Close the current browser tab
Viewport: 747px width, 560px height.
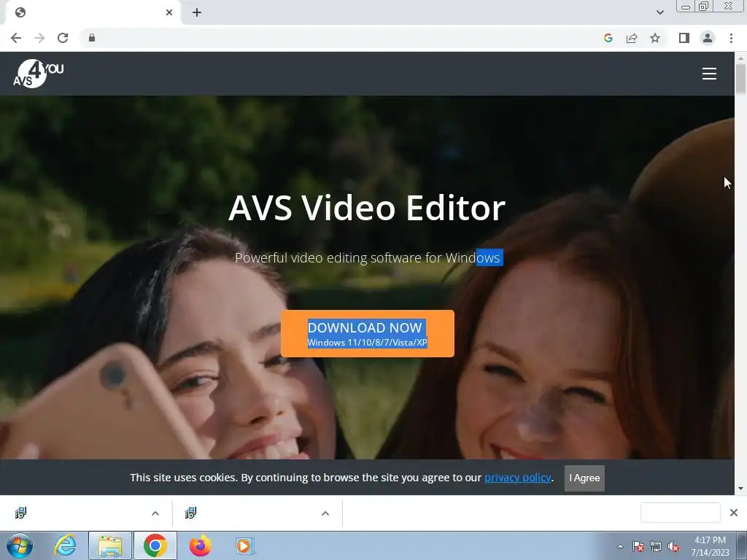pyautogui.click(x=169, y=12)
